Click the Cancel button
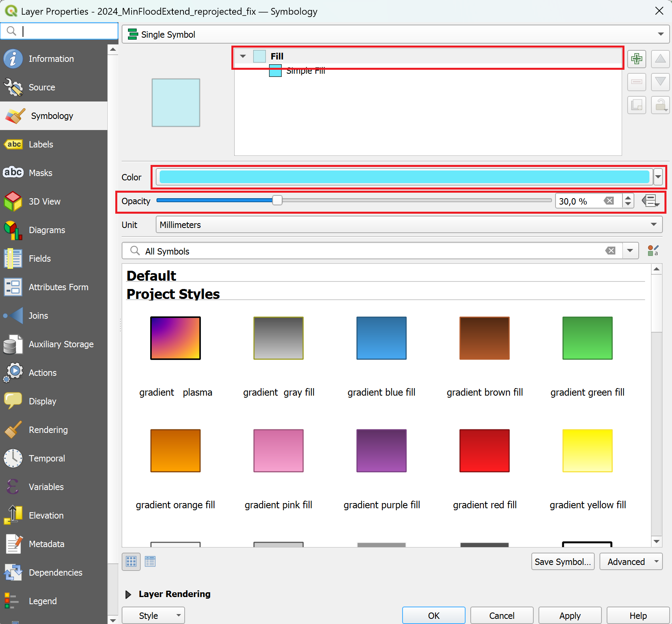Screen dimensions: 672x624 pos(502,615)
